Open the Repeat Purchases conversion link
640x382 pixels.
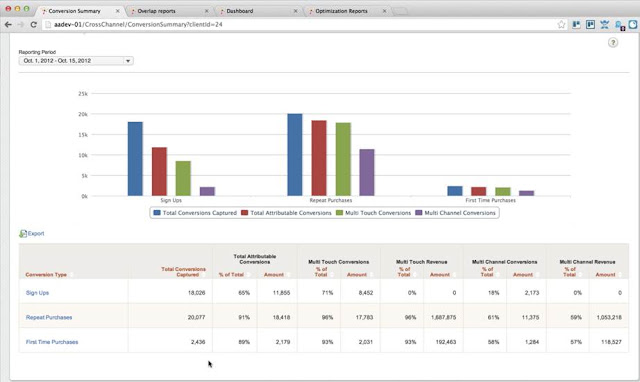49,318
